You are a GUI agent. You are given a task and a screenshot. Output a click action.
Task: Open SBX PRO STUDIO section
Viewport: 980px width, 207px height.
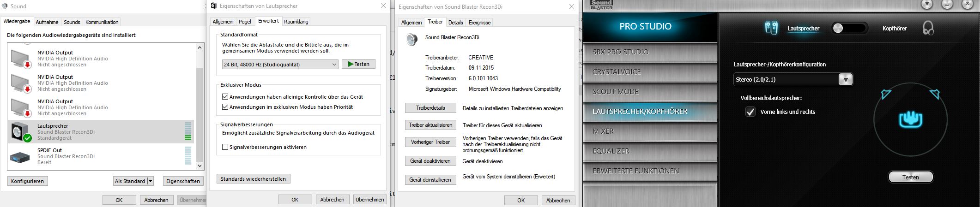(x=650, y=52)
